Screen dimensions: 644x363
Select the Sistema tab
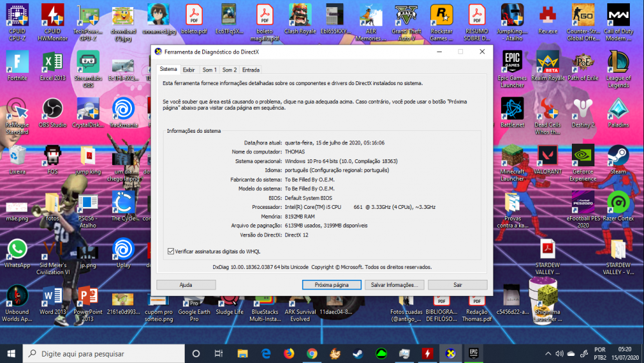168,69
